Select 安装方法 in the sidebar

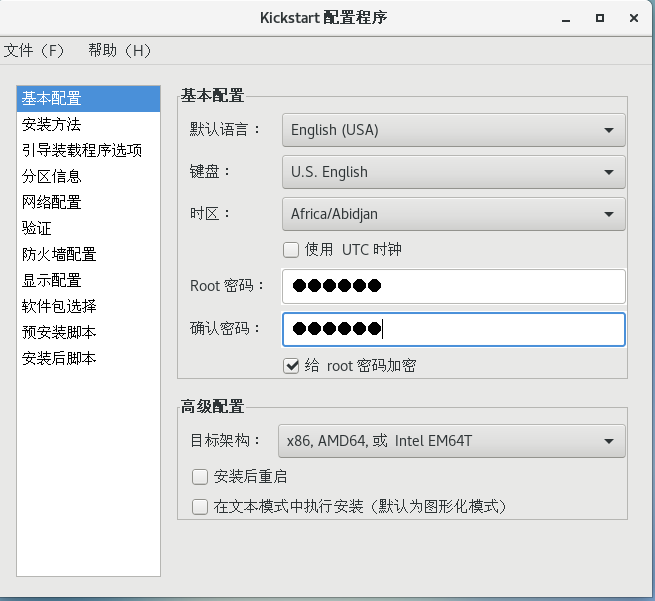coord(88,124)
